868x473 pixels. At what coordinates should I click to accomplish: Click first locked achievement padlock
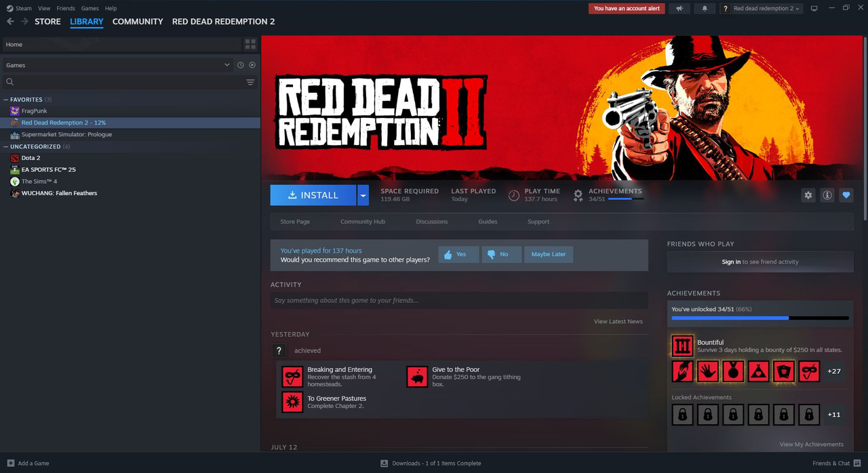click(682, 414)
